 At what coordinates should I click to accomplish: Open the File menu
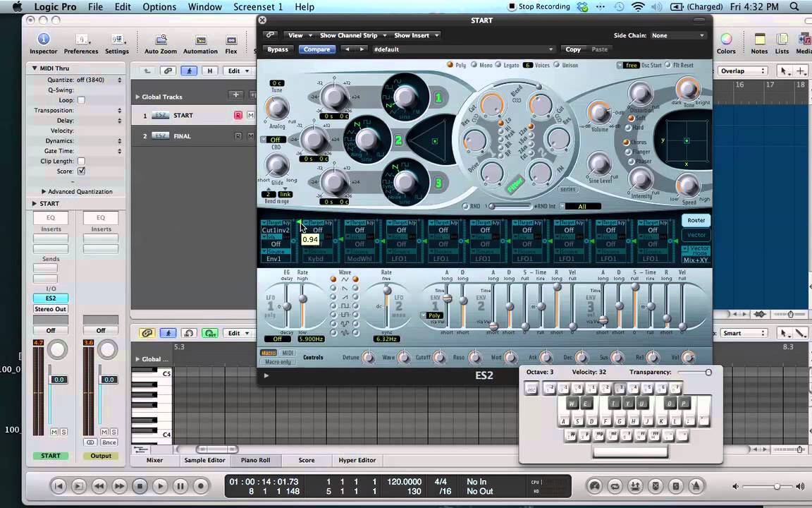(95, 7)
